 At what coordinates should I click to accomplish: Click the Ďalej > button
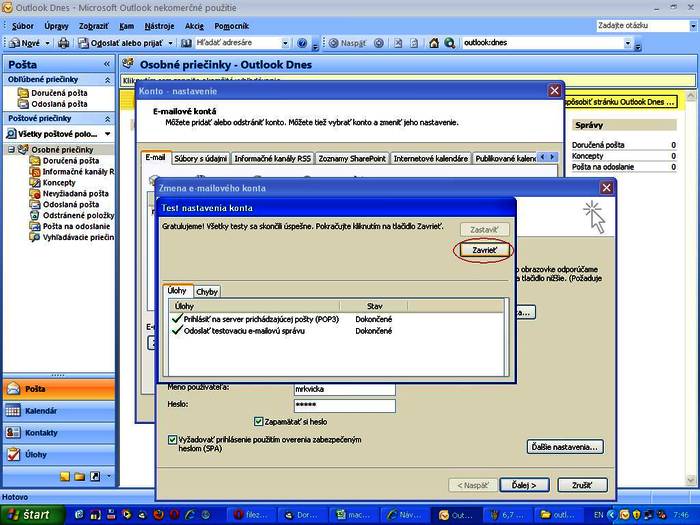pyautogui.click(x=524, y=485)
